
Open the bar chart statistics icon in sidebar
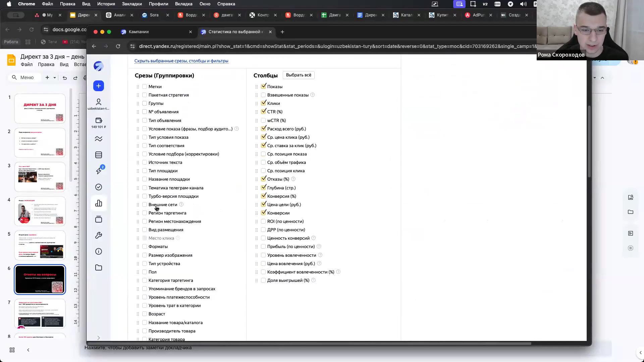[99, 203]
